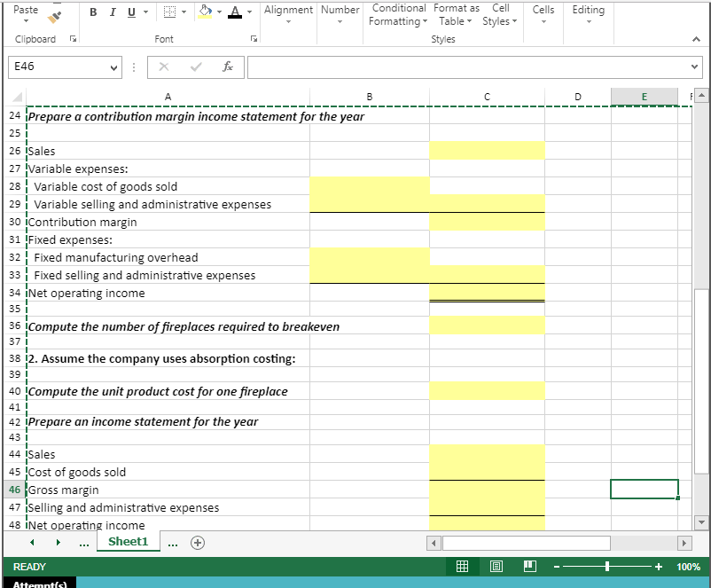Open Insert Function with the fx icon
Image resolution: width=711 pixels, height=588 pixels.
point(228,67)
